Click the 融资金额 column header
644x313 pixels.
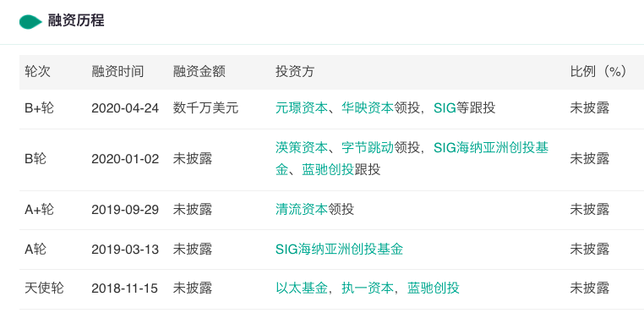[199, 72]
